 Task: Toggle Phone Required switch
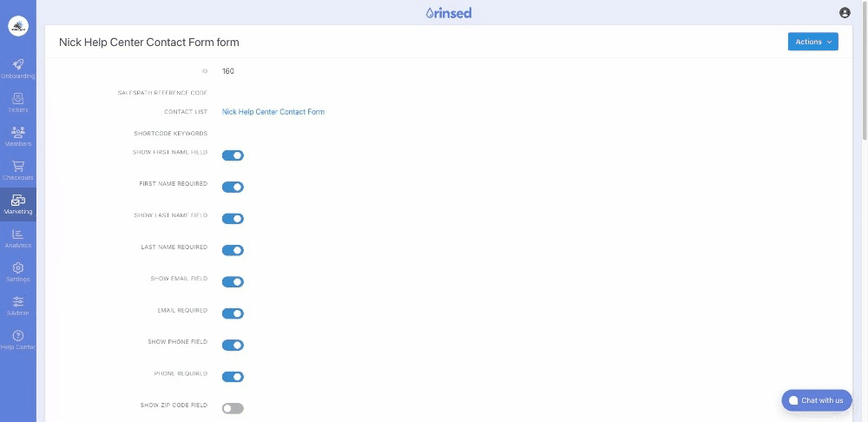coord(233,377)
